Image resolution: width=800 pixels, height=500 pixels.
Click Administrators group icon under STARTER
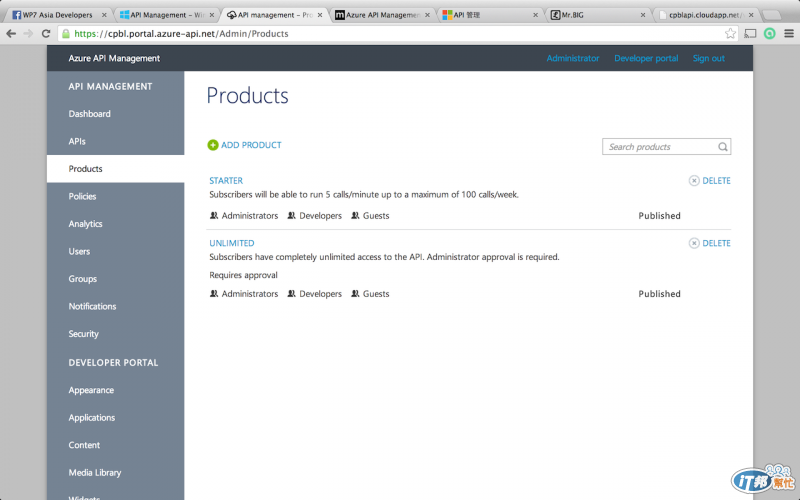click(x=214, y=216)
